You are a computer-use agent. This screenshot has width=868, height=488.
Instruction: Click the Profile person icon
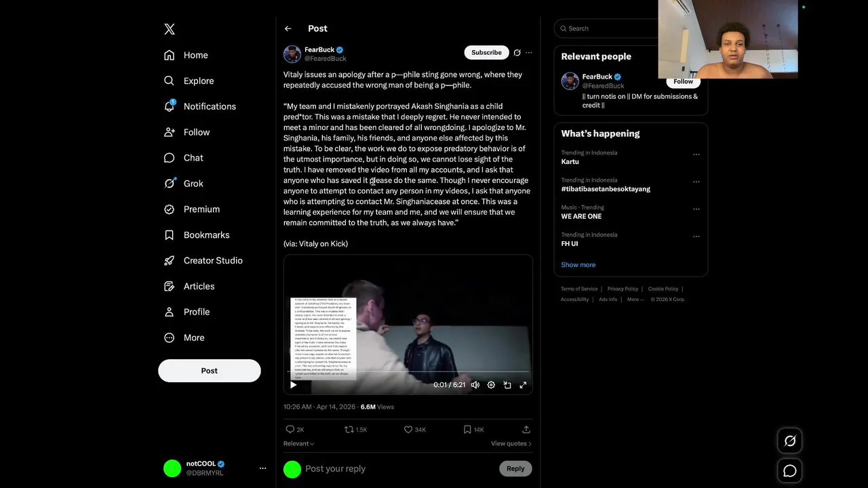pyautogui.click(x=170, y=312)
